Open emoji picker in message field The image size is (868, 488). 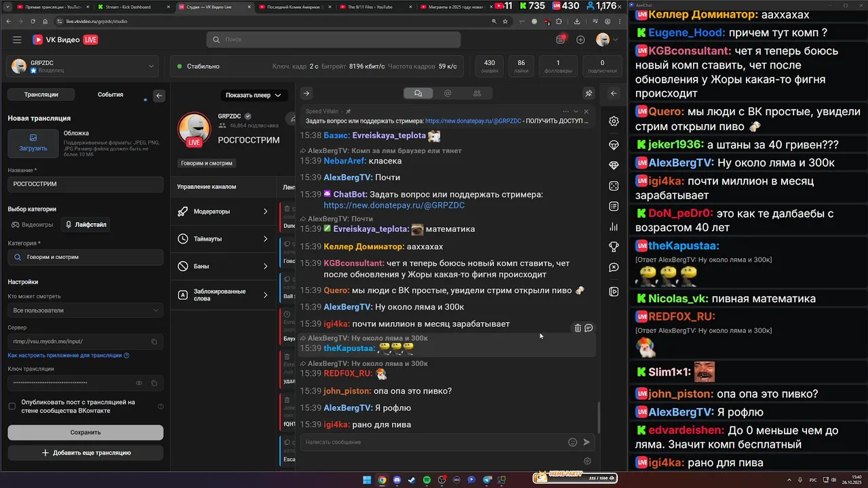point(572,442)
